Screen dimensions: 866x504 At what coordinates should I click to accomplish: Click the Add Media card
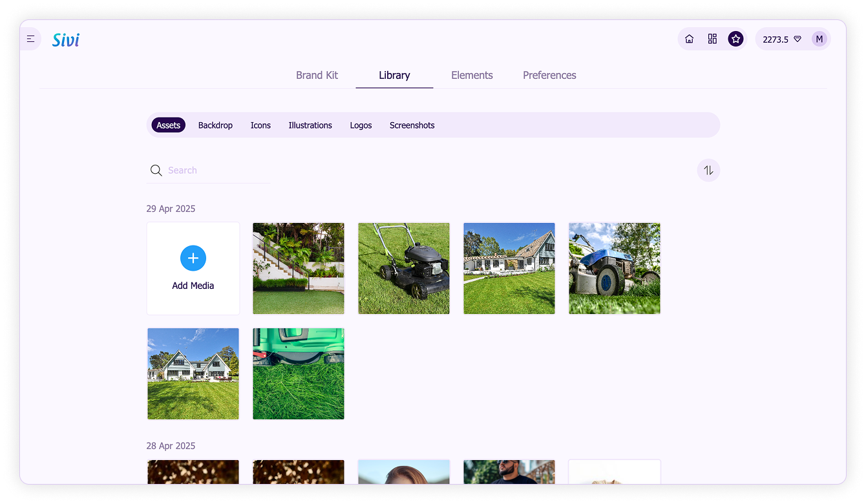tap(193, 269)
